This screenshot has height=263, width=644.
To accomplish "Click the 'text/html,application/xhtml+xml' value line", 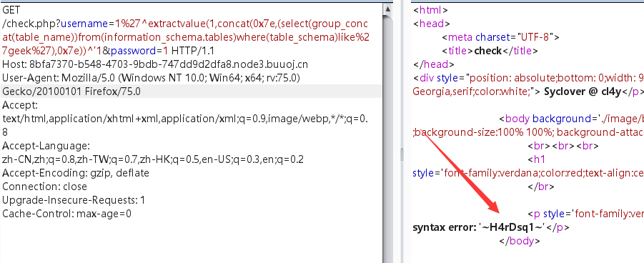I will [x=185, y=119].
